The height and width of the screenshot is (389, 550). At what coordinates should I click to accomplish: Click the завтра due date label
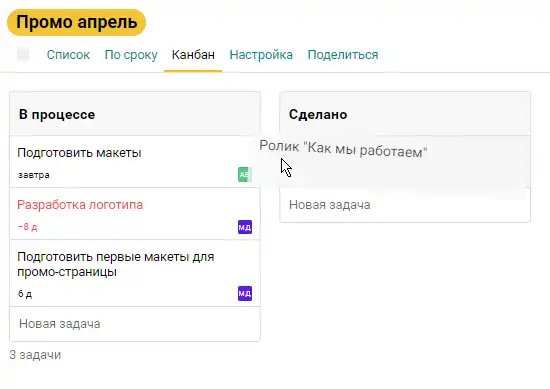(x=34, y=175)
